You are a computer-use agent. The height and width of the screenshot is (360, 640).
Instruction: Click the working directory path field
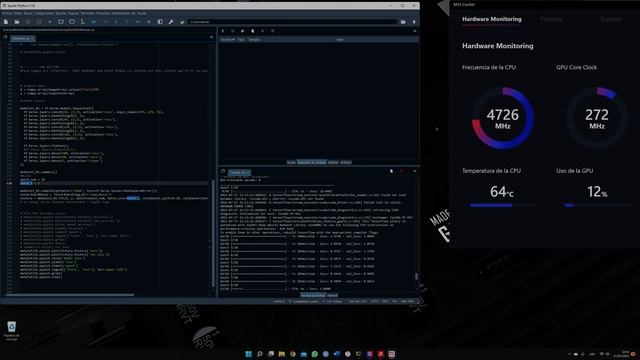[x=293, y=22]
